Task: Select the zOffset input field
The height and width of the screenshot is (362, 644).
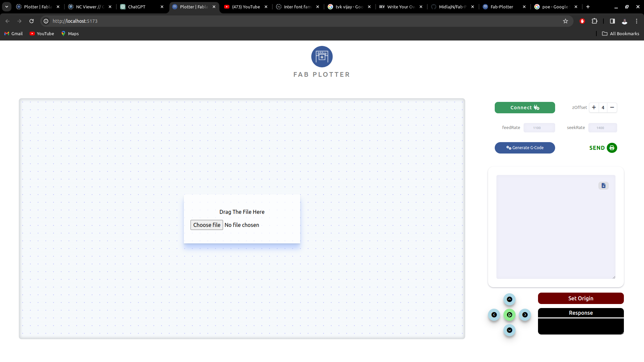Action: coord(603,107)
